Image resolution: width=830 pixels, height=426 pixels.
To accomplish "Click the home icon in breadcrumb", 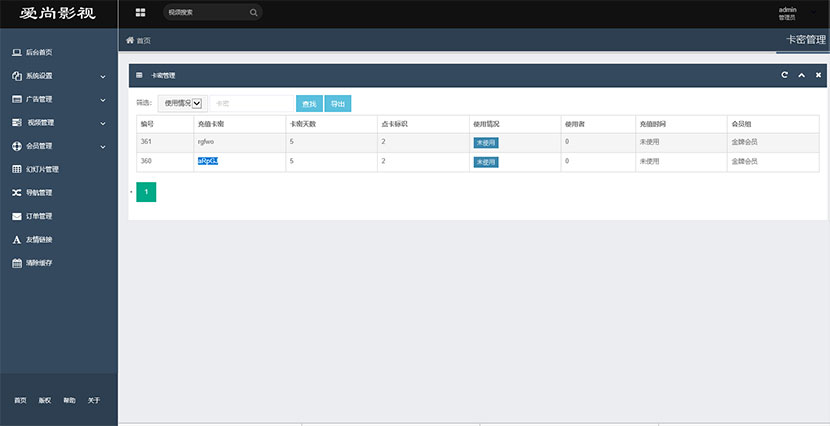I will [x=130, y=40].
